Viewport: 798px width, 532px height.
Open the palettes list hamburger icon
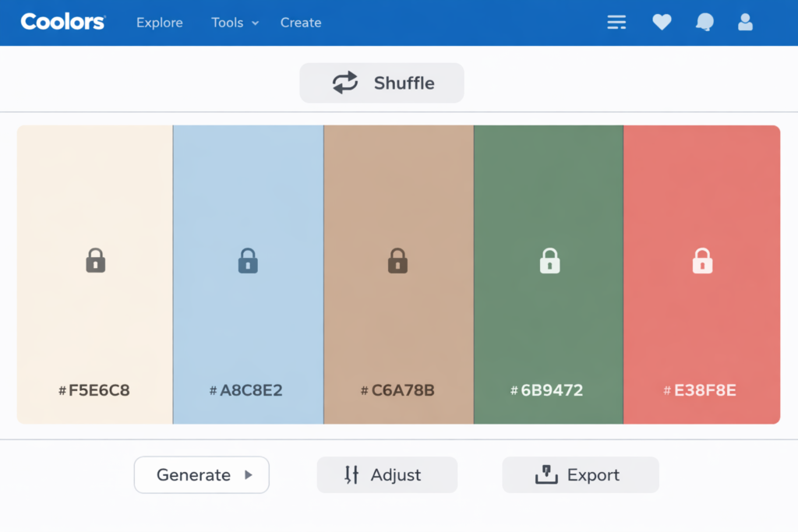616,22
